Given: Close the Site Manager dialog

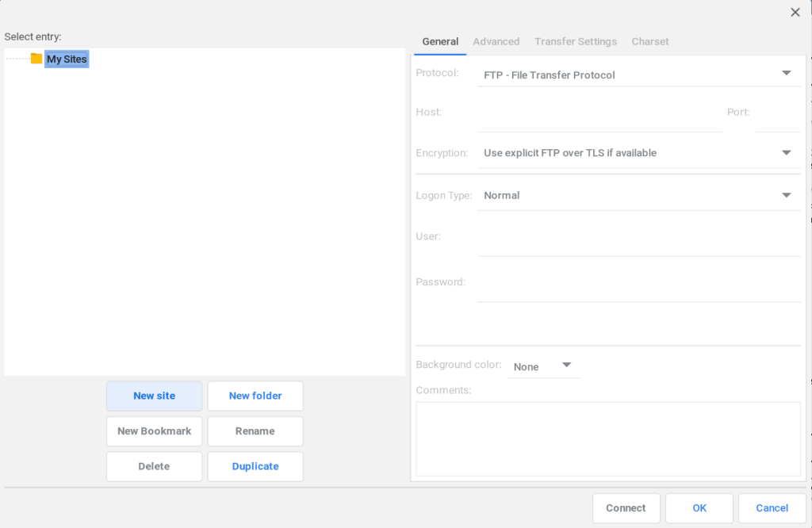Looking at the screenshot, I should 795,12.
